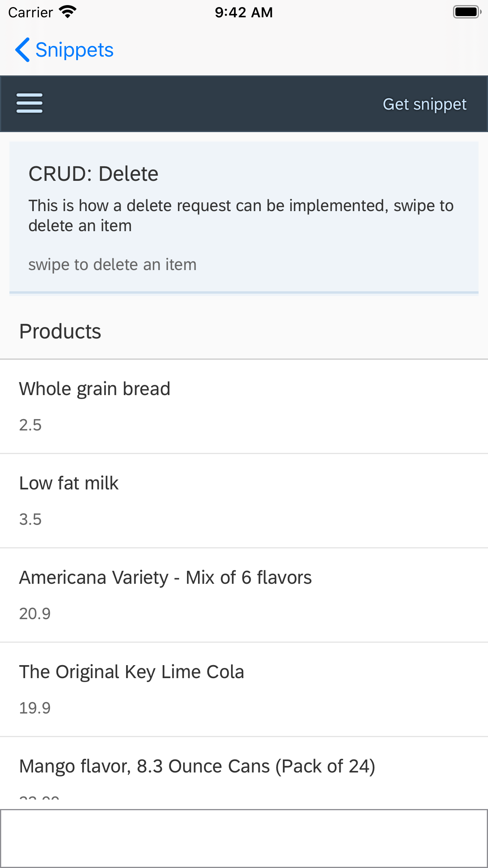Tap the back chevron arrow

[x=22, y=50]
